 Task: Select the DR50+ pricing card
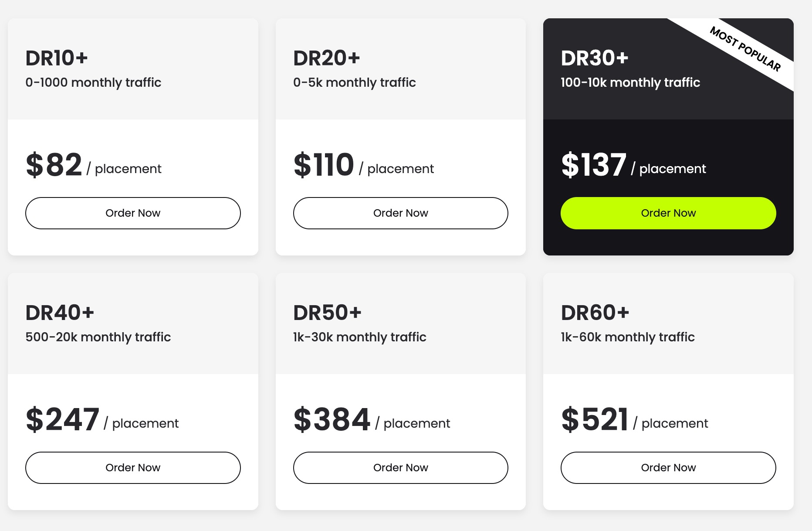pos(400,390)
